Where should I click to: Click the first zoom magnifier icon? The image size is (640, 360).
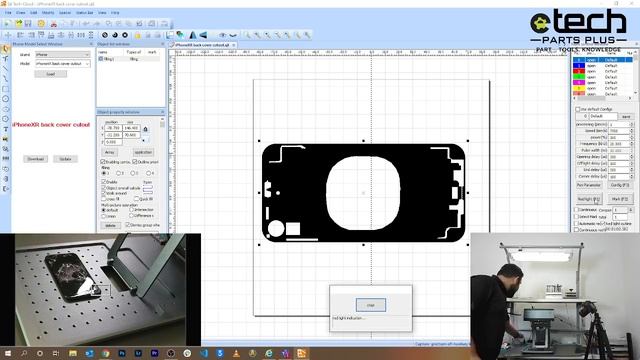point(247,35)
